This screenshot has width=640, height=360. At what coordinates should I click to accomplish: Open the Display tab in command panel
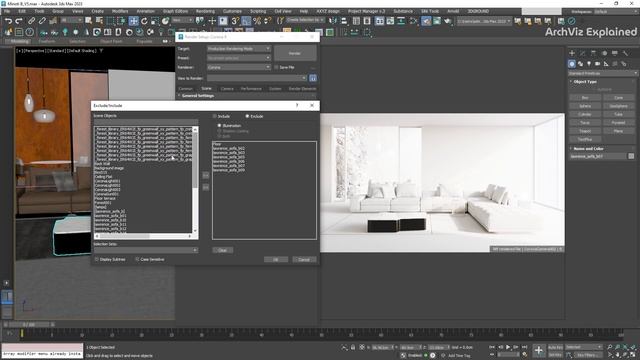pos(615,53)
